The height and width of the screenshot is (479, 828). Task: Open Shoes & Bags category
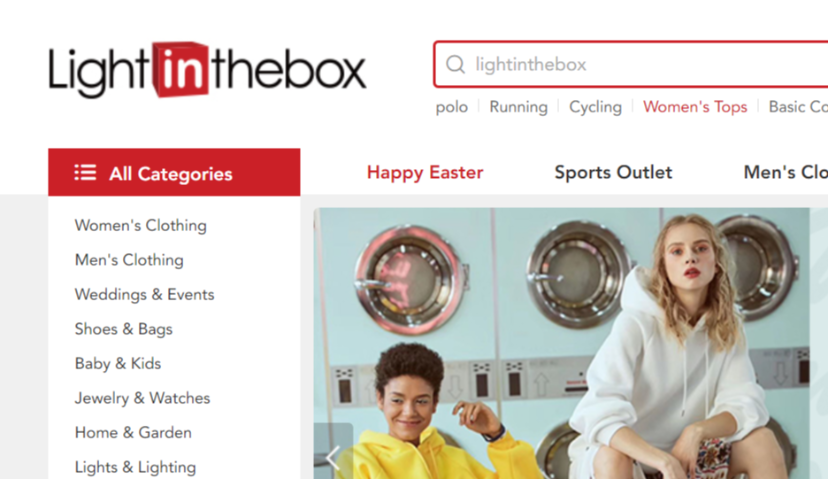click(x=124, y=329)
